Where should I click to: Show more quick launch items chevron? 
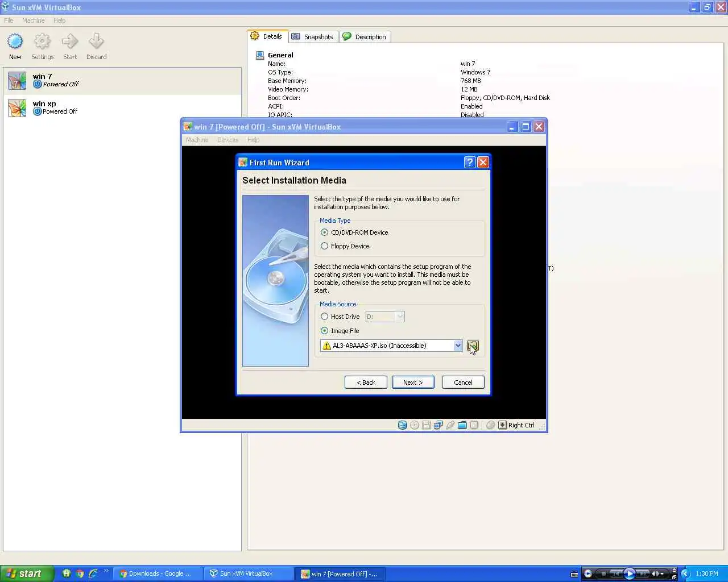[106, 571]
